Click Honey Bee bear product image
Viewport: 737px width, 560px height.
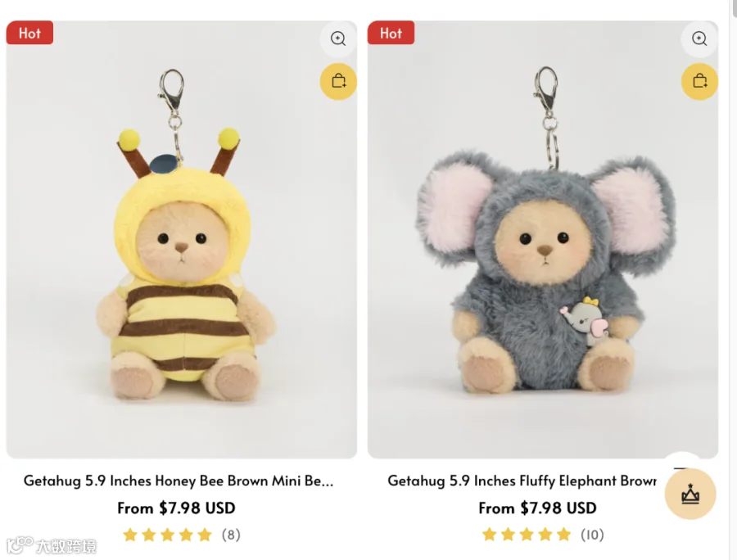[x=182, y=240]
